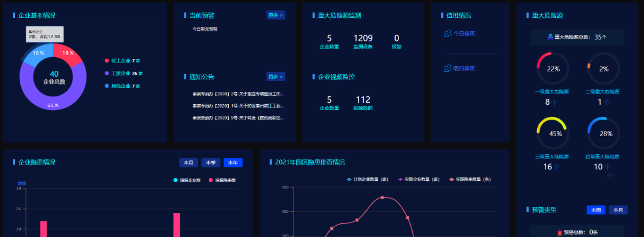Select the 本月 tab in 预警类型

(x=618, y=210)
